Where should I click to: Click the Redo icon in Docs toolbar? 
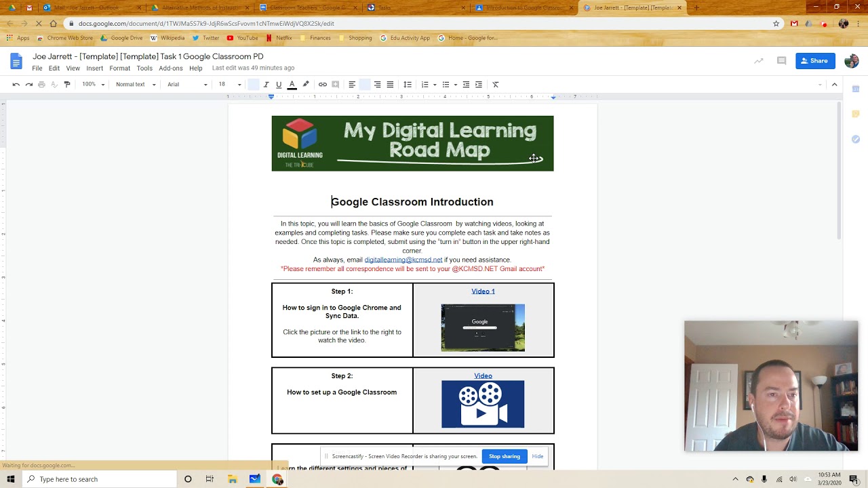point(28,84)
